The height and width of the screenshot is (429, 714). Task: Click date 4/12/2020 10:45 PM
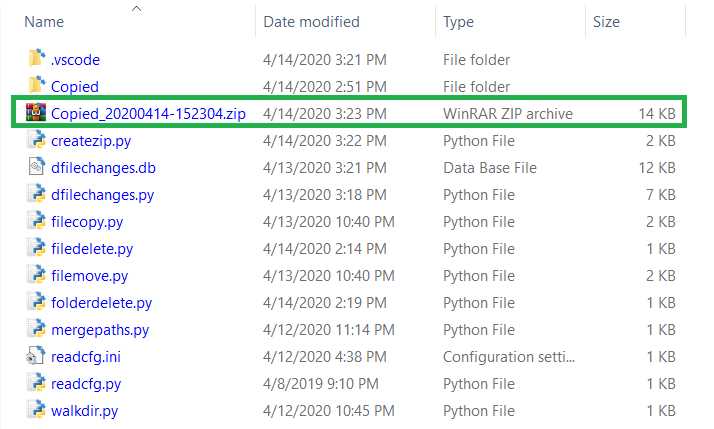329,411
